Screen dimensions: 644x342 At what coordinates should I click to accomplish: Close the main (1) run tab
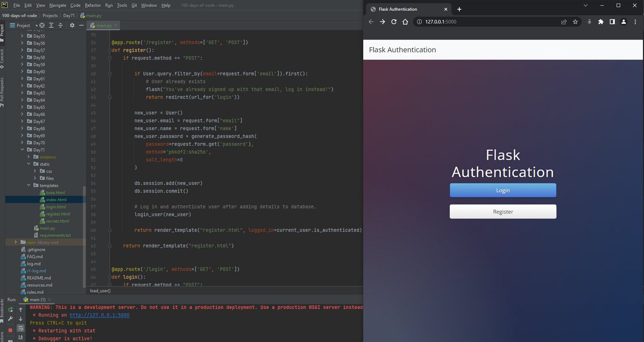[x=50, y=299]
